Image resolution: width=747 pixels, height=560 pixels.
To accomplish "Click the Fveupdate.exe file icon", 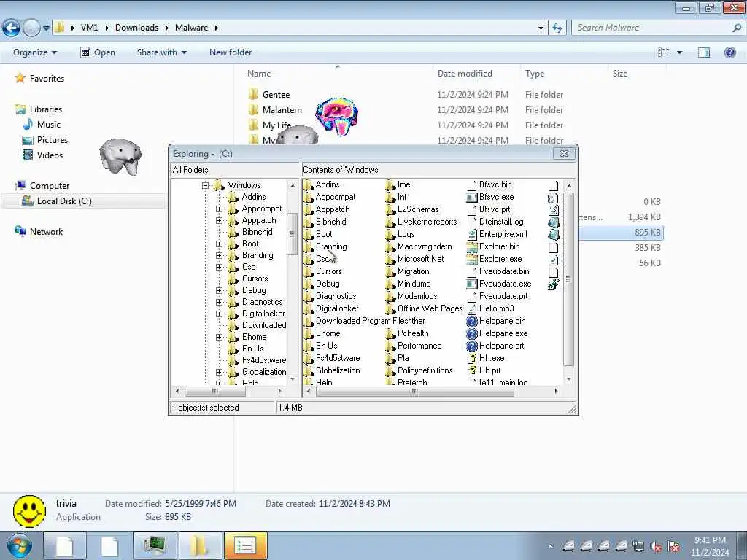I will [472, 284].
